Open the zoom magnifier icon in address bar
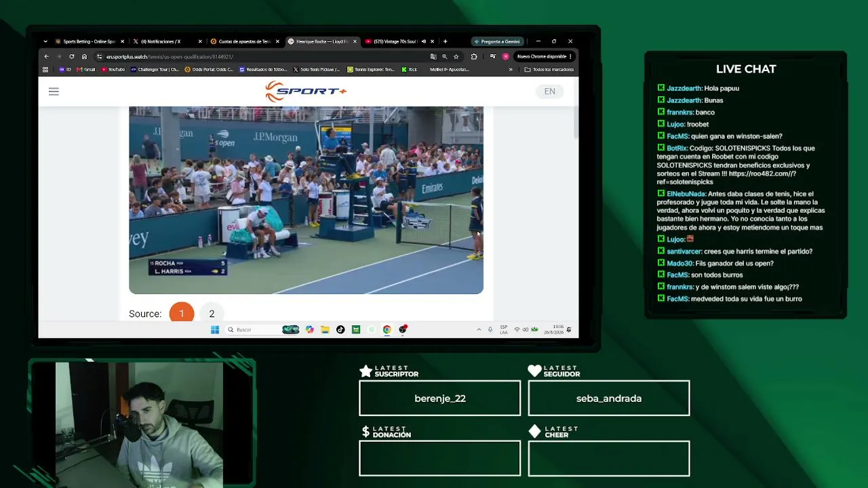The width and height of the screenshot is (868, 488). (445, 56)
